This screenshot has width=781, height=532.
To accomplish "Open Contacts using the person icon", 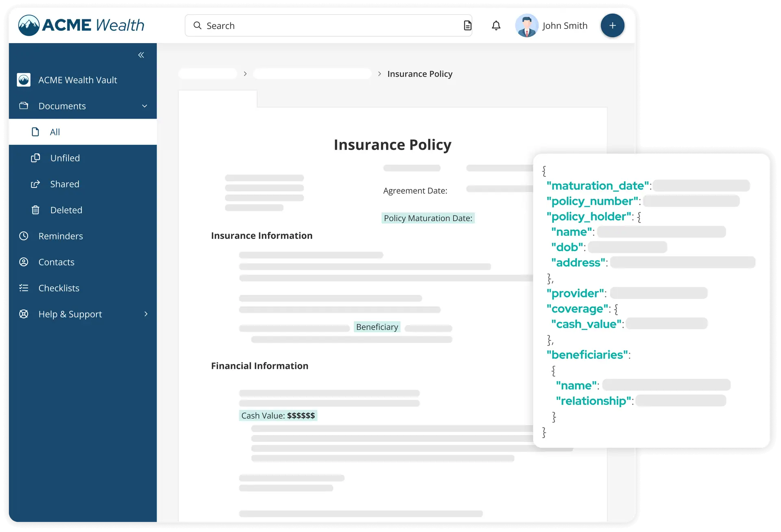I will coord(24,262).
